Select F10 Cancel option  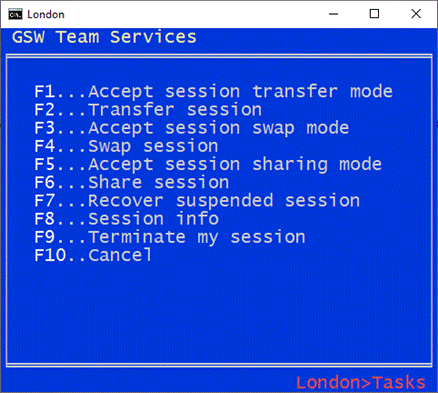pyautogui.click(x=93, y=255)
